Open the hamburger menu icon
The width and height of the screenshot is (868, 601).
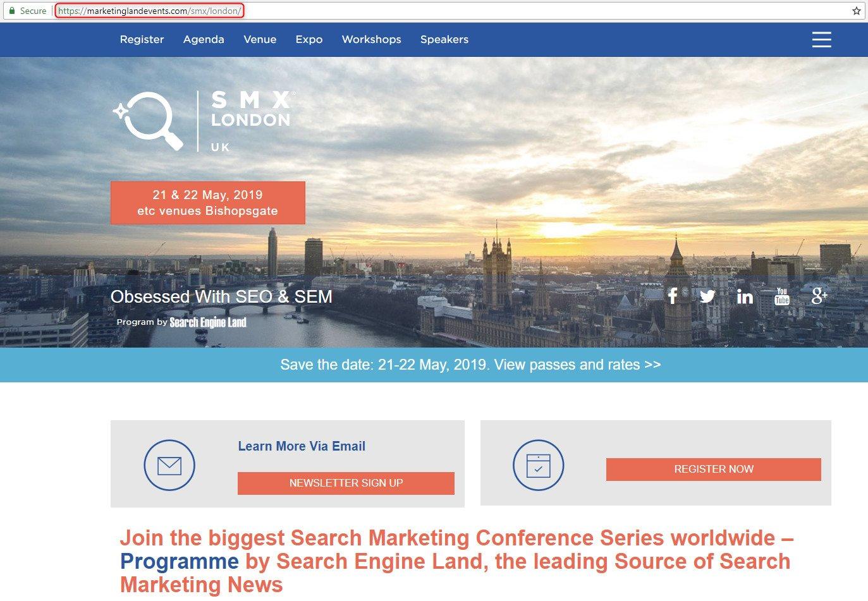pos(821,39)
